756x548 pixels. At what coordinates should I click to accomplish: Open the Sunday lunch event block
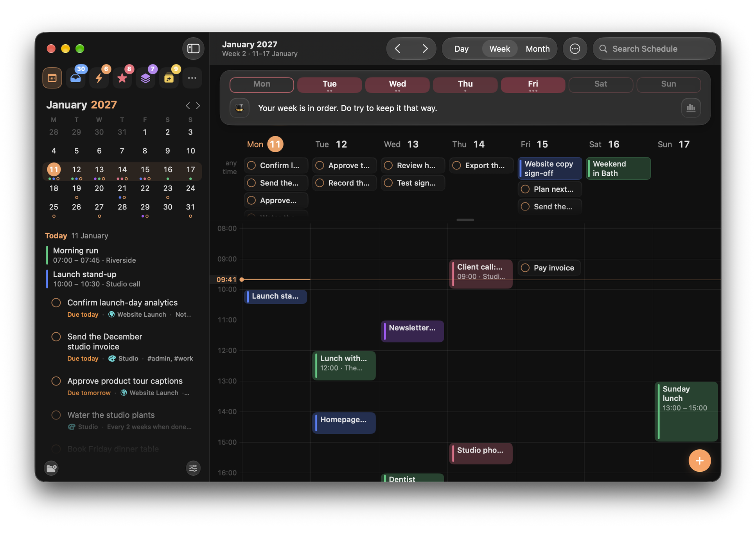(x=686, y=411)
